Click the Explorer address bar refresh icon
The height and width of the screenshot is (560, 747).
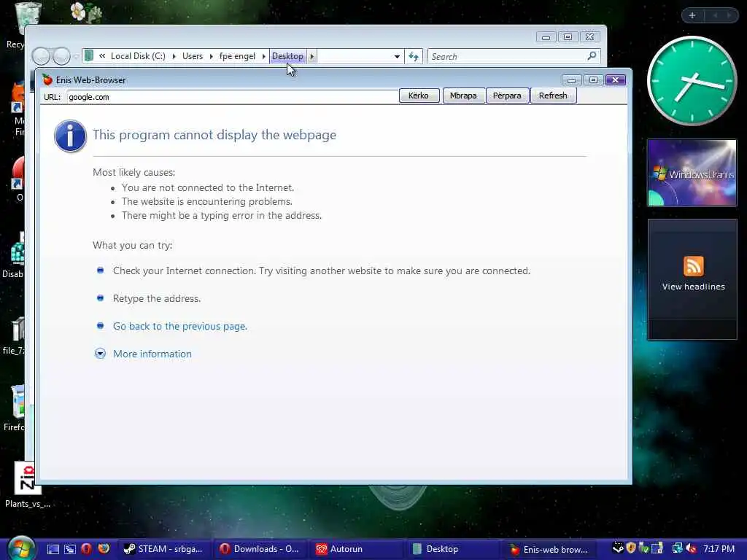[x=414, y=57]
